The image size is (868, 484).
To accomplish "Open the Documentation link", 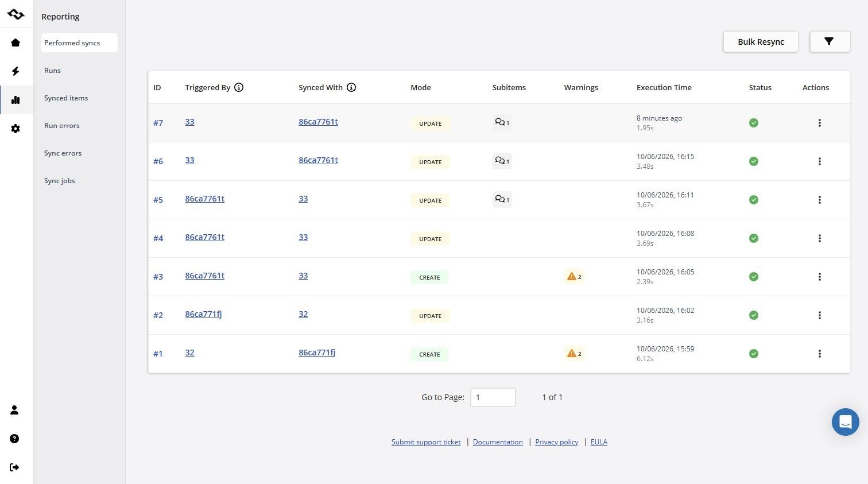I will (498, 442).
